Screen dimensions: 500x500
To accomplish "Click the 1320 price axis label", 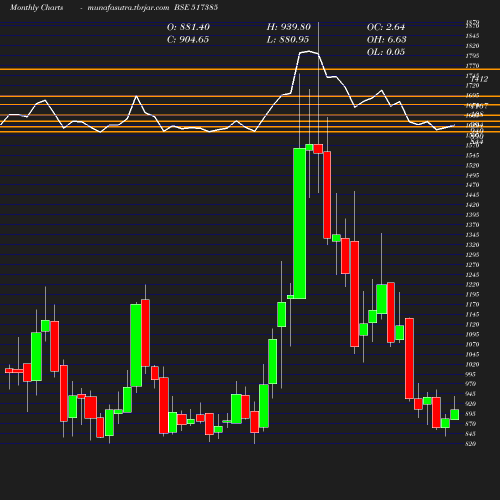I will pyautogui.click(x=472, y=245).
